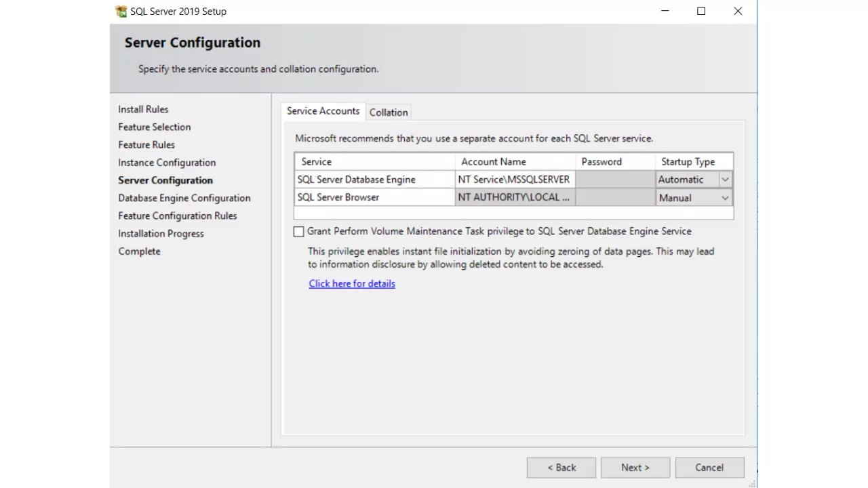Close the SQL Server 2019 Setup window
Image resolution: width=868 pixels, height=488 pixels.
pyautogui.click(x=738, y=12)
